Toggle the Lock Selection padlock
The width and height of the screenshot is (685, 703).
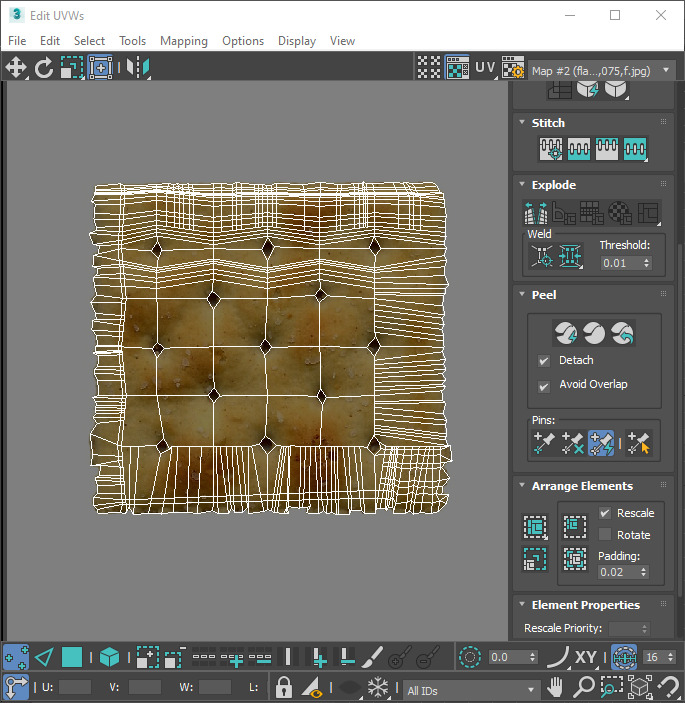(x=283, y=687)
